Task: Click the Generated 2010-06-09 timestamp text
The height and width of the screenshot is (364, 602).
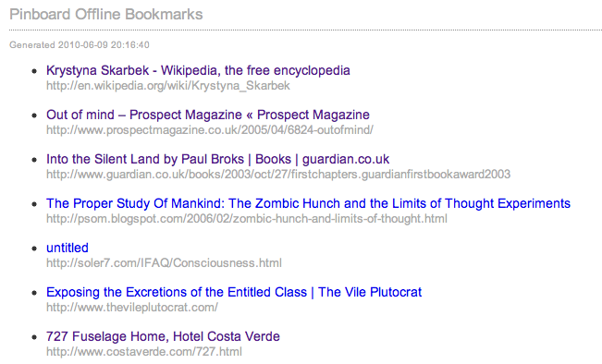Action: 80,45
